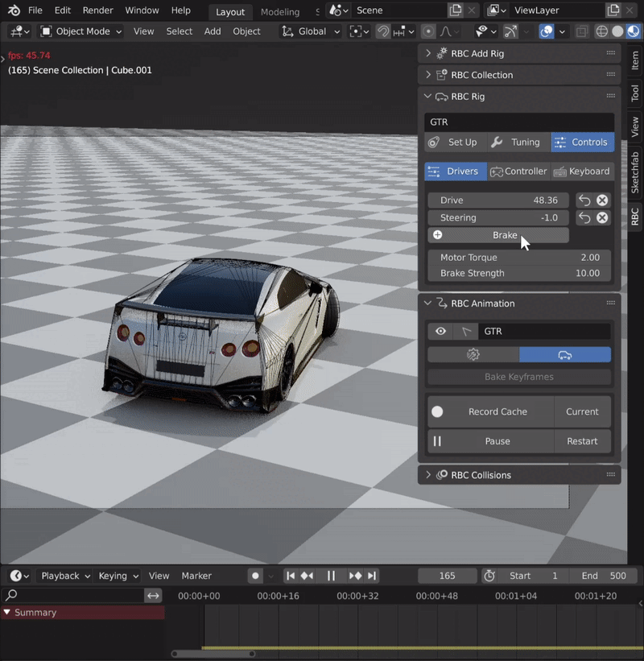Open the Render menu
Screen dimensions: 644x661
97,10
